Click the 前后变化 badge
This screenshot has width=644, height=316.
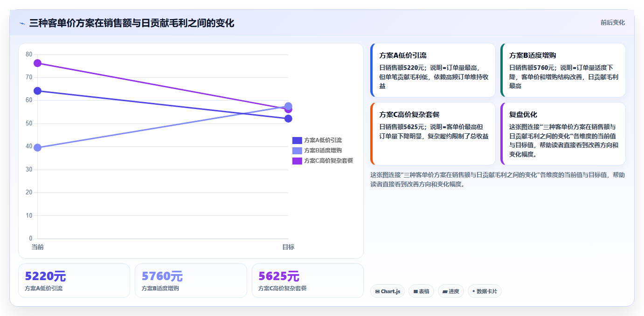click(x=612, y=23)
